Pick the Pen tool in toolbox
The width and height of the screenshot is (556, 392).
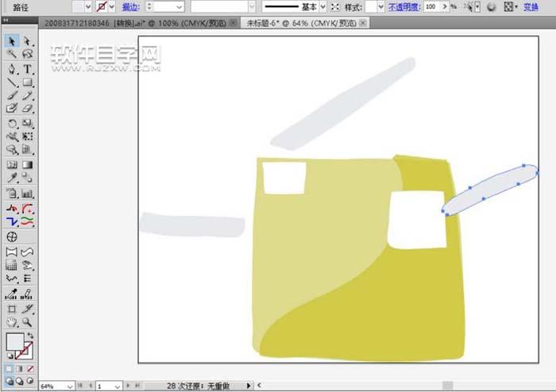point(12,68)
